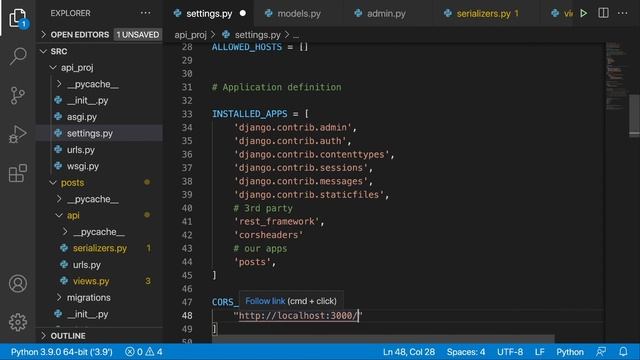
Task: Open the Manage gear icon
Action: pos(18,322)
